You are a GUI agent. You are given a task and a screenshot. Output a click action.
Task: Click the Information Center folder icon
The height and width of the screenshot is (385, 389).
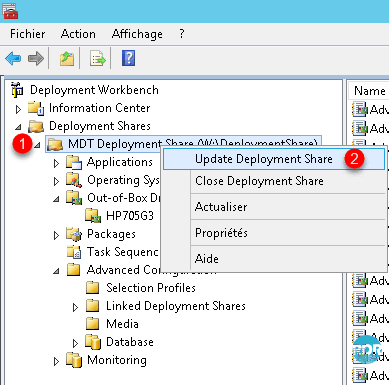point(36,108)
